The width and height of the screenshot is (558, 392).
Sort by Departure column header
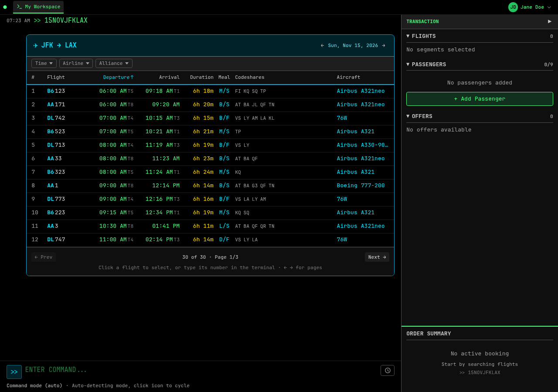[118, 77]
